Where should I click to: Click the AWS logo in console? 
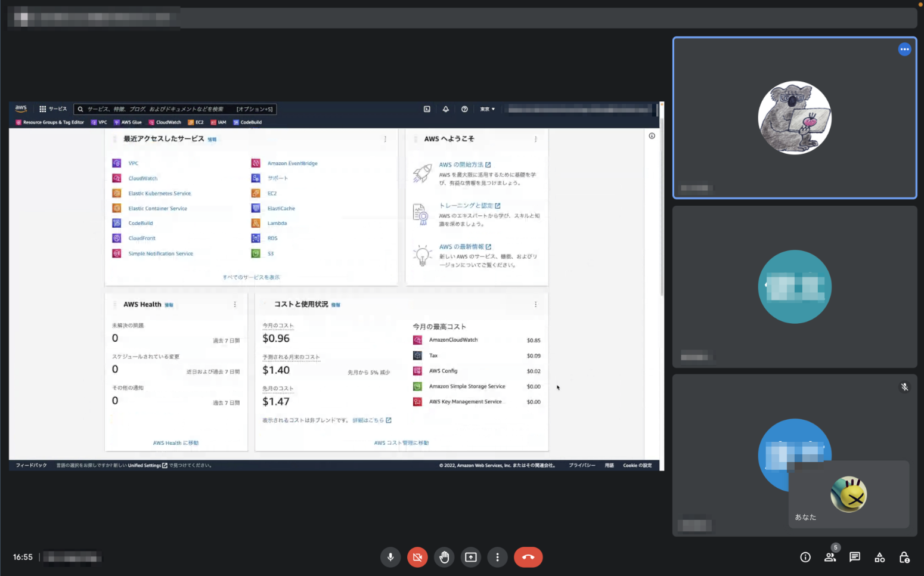21,109
